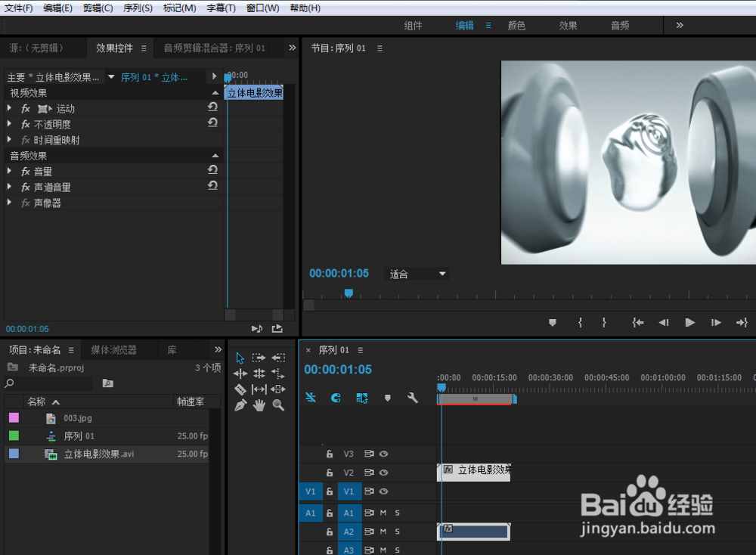Select the Track Select Forward tool
This screenshot has width=756, height=555.
coord(259,358)
